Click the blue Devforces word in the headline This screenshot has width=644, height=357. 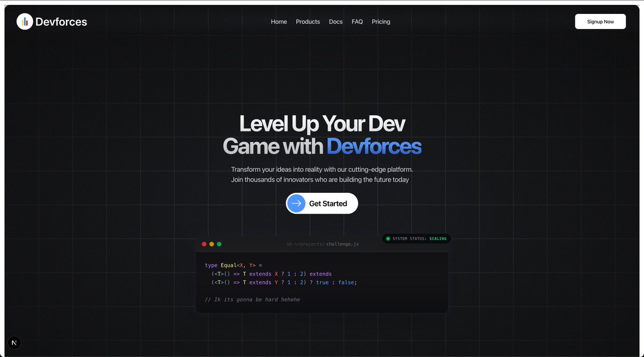374,146
